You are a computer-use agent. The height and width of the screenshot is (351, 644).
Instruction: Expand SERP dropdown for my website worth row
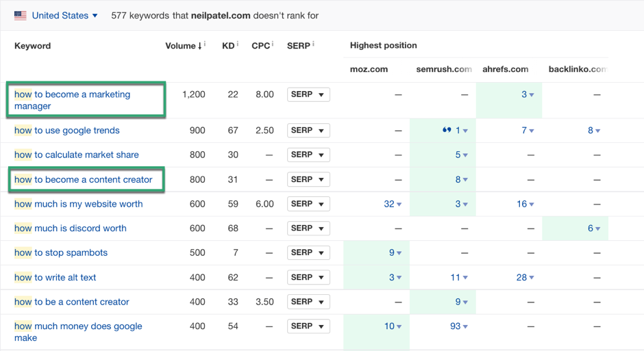tap(308, 204)
